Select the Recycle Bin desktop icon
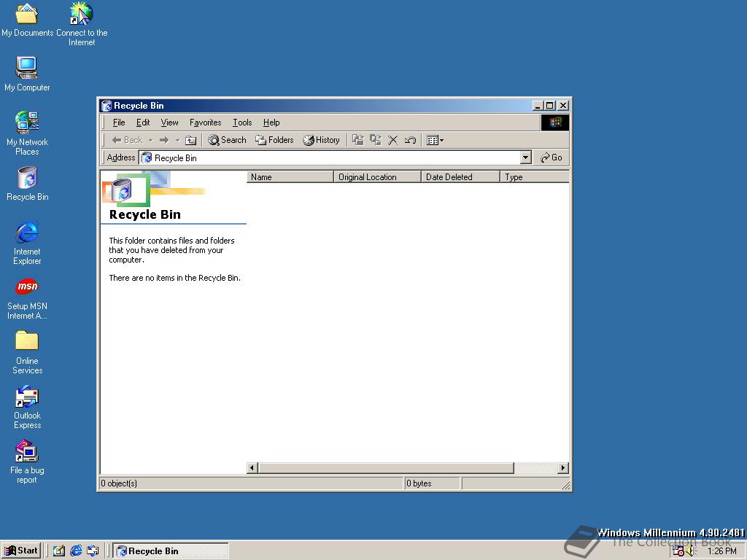The height and width of the screenshot is (560, 747). (27, 184)
